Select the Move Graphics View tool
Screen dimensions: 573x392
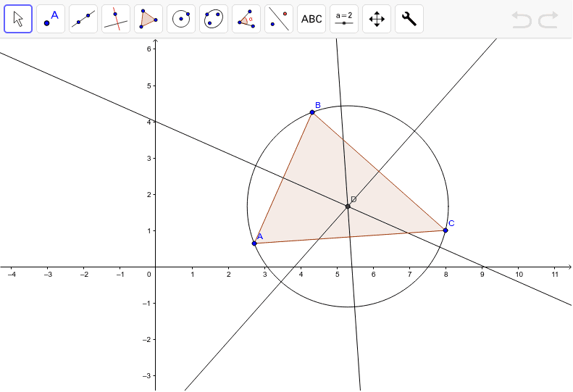pos(377,19)
